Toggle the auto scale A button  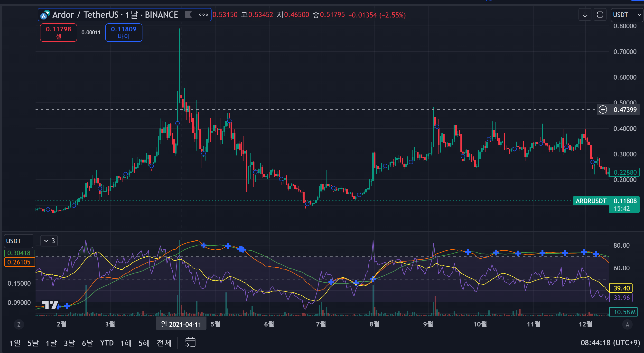[x=627, y=325]
